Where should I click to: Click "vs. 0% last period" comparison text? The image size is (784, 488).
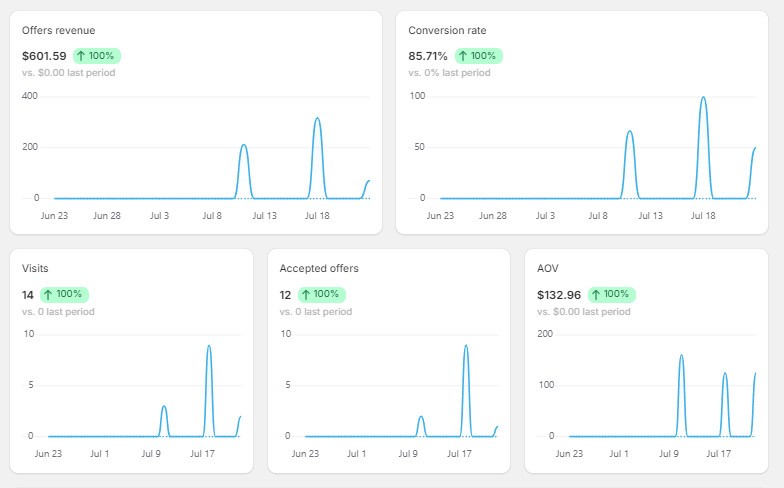click(x=450, y=73)
